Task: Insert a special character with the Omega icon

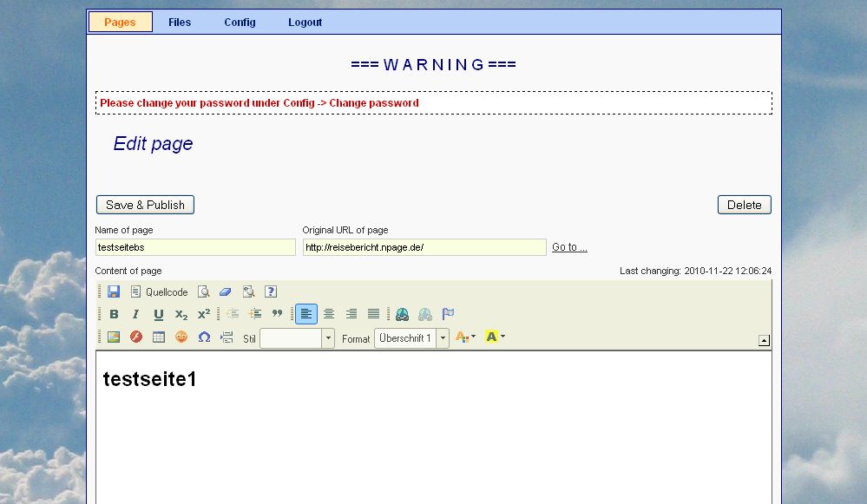Action: (204, 337)
